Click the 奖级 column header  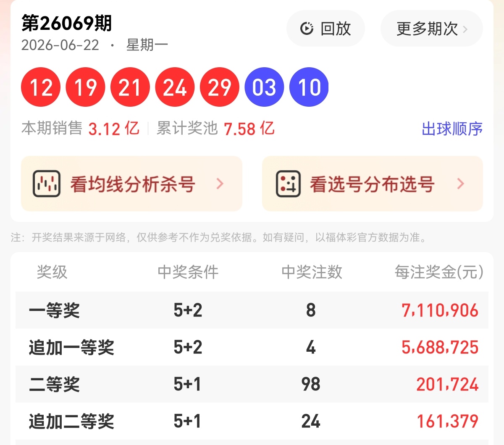point(52,272)
